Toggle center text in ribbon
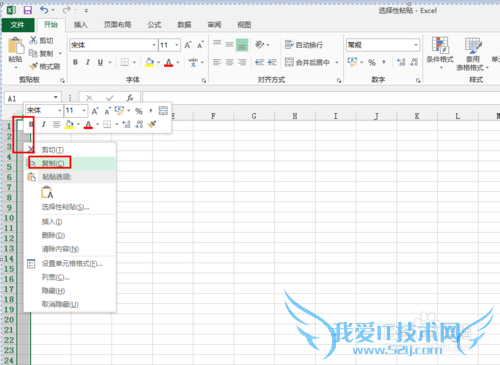This screenshot has height=365, width=500. [229, 62]
